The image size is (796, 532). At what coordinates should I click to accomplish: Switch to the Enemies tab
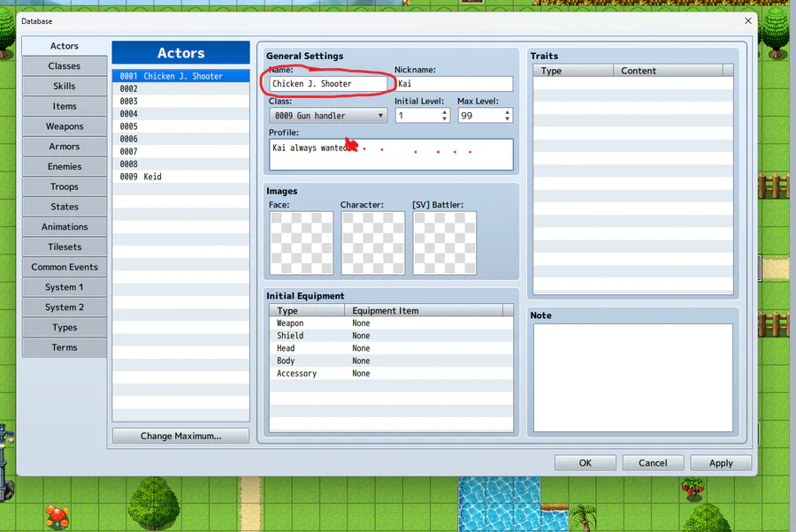(x=65, y=166)
